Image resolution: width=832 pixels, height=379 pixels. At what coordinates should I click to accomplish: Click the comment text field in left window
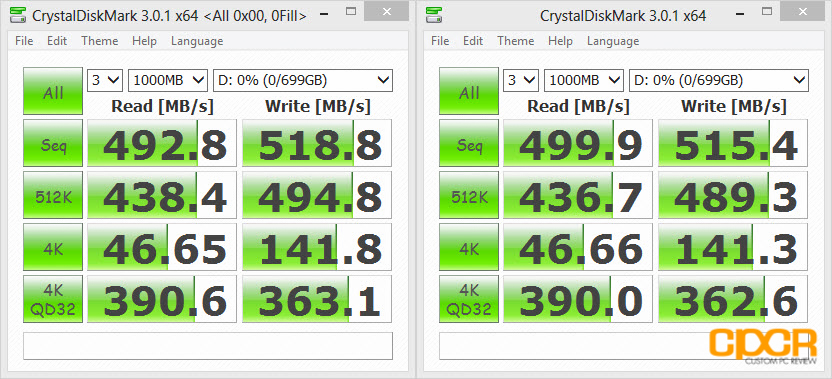point(208,346)
